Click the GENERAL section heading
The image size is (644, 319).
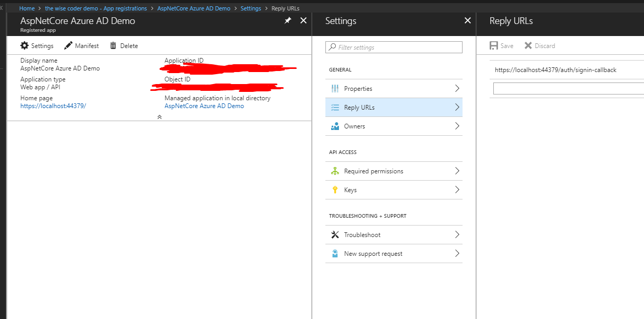340,70
